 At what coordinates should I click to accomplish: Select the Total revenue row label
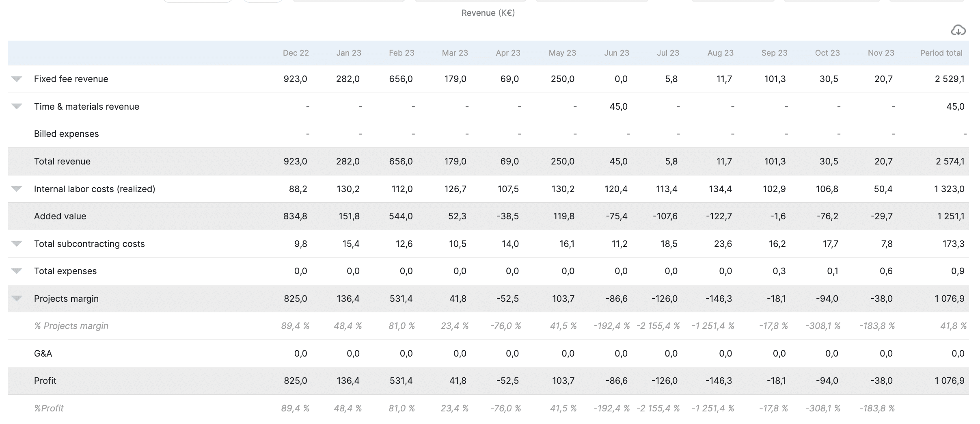coord(62,161)
